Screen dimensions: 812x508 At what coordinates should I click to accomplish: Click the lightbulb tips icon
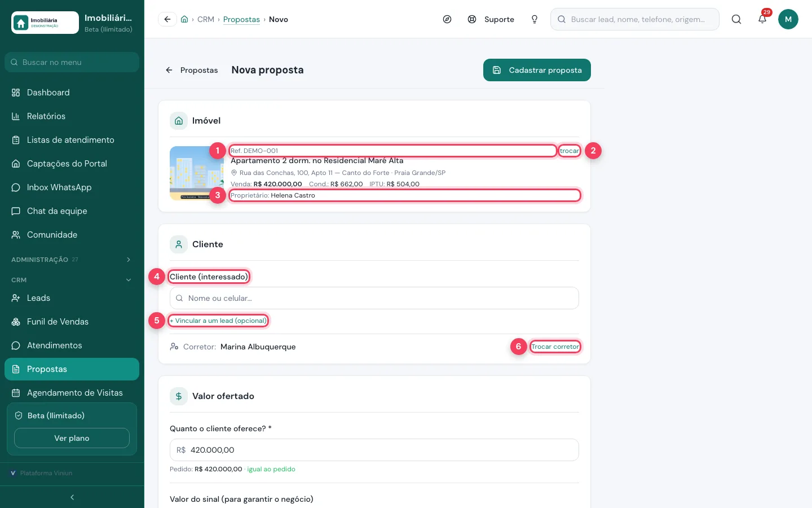tap(535, 19)
